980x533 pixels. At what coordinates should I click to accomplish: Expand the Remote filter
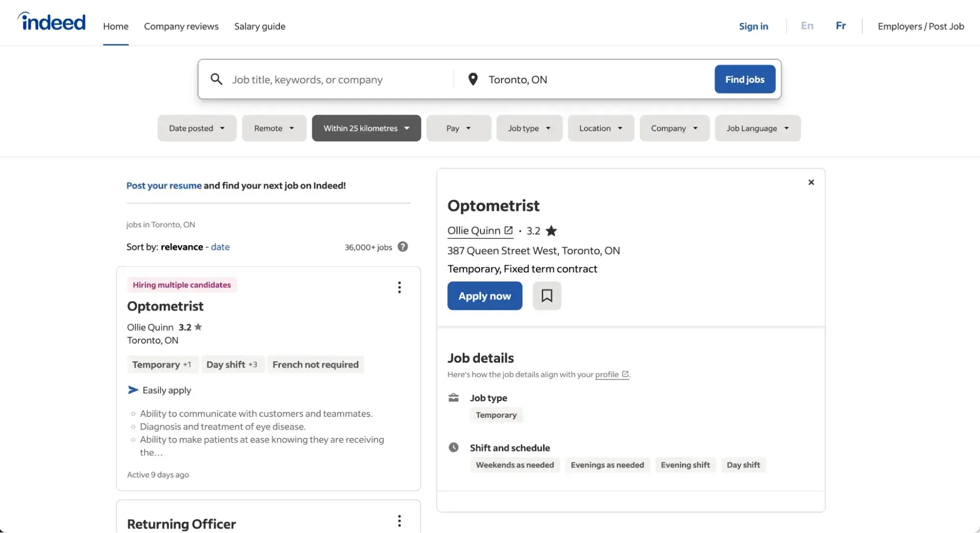click(274, 128)
